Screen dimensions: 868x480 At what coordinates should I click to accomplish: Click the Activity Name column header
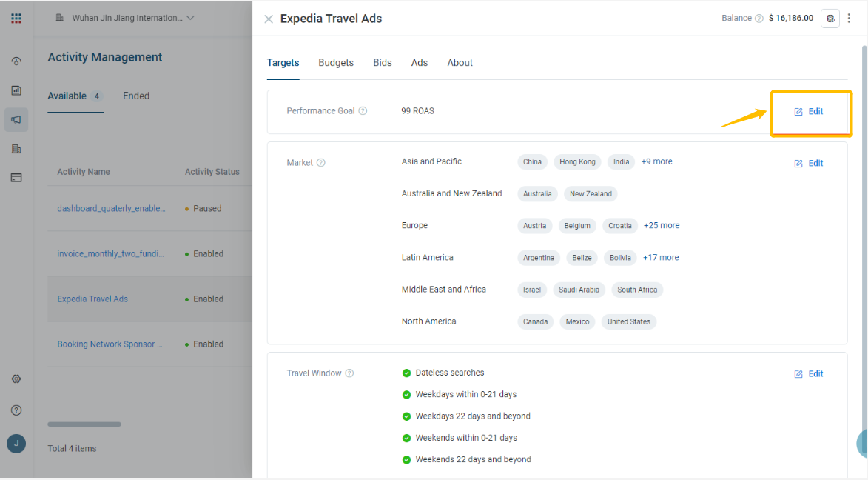pyautogui.click(x=84, y=172)
